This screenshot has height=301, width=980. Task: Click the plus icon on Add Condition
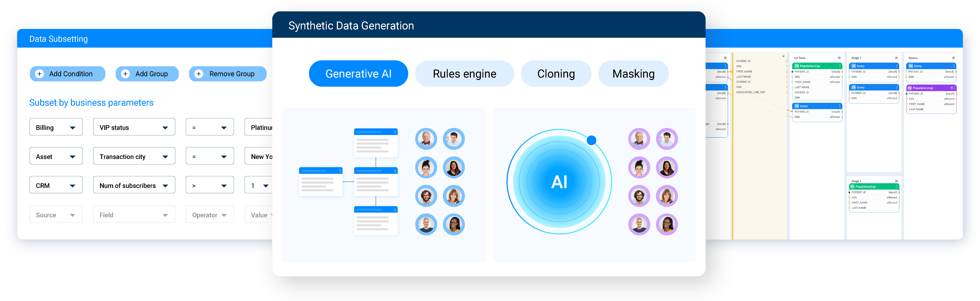[40, 74]
